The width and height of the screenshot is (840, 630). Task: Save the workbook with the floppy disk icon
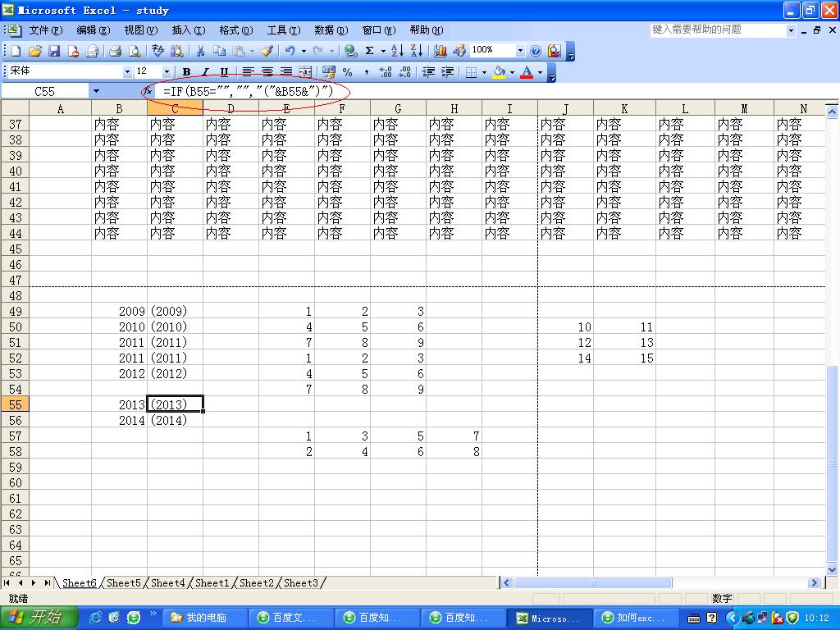point(54,51)
